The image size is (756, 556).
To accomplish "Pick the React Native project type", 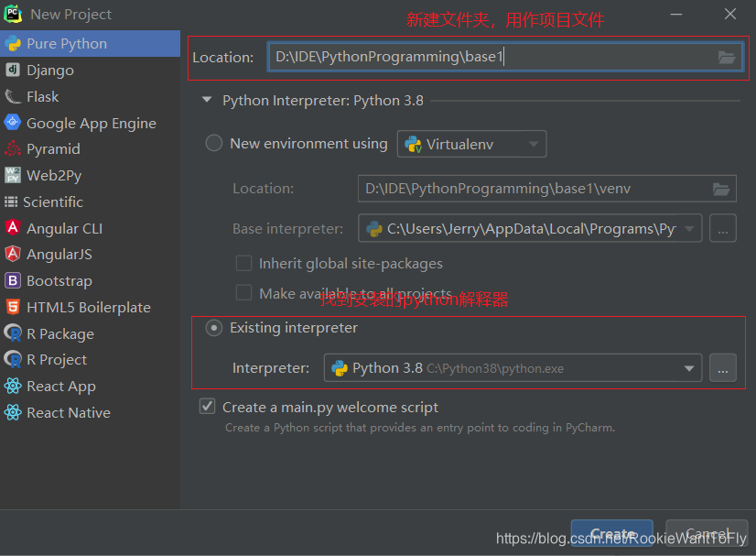I will click(91, 413).
